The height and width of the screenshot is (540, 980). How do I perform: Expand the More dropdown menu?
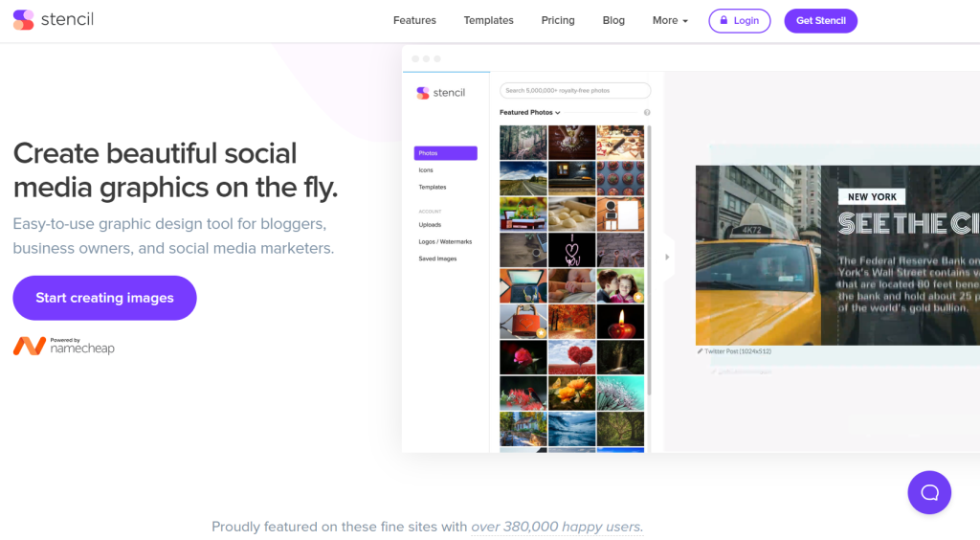coord(670,20)
